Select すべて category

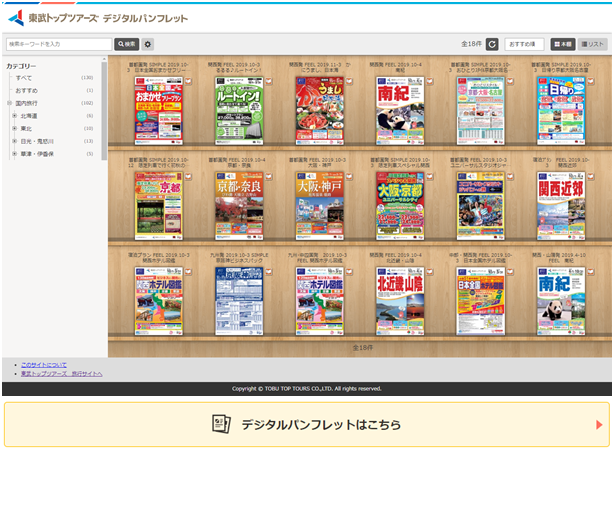[23, 78]
